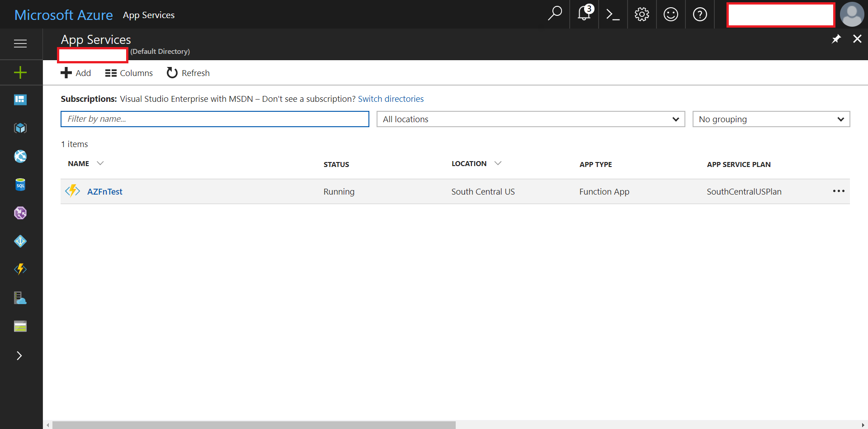Click the APP SERVICE PLAN column header
868x429 pixels.
(x=739, y=164)
